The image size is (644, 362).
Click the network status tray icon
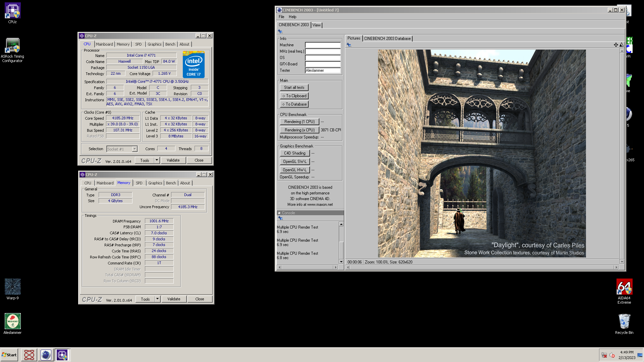click(604, 355)
